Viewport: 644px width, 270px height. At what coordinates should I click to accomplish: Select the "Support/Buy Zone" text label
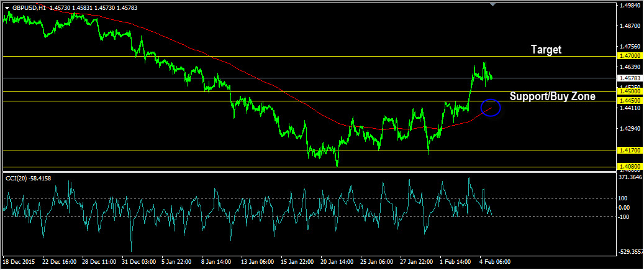point(553,96)
